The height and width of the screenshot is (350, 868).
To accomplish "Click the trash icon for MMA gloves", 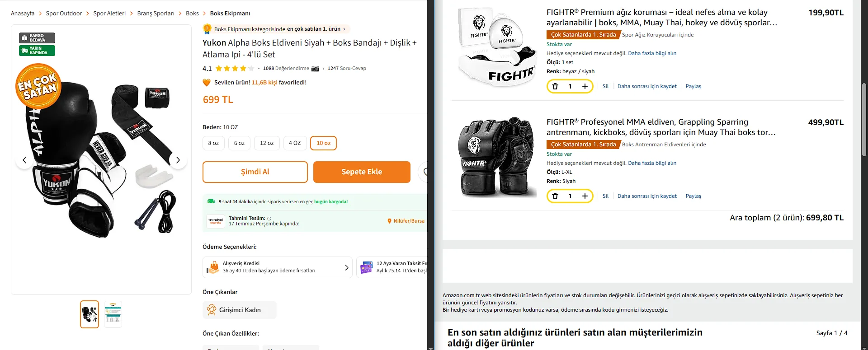I will (x=555, y=196).
